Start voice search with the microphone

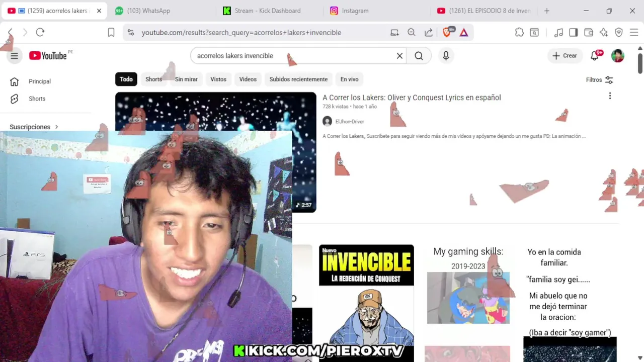pos(446,56)
